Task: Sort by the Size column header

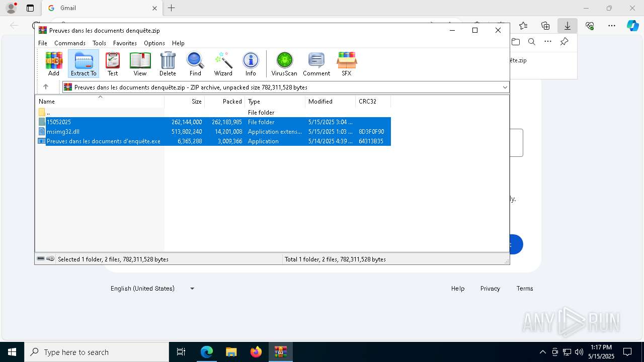Action: 185,102
